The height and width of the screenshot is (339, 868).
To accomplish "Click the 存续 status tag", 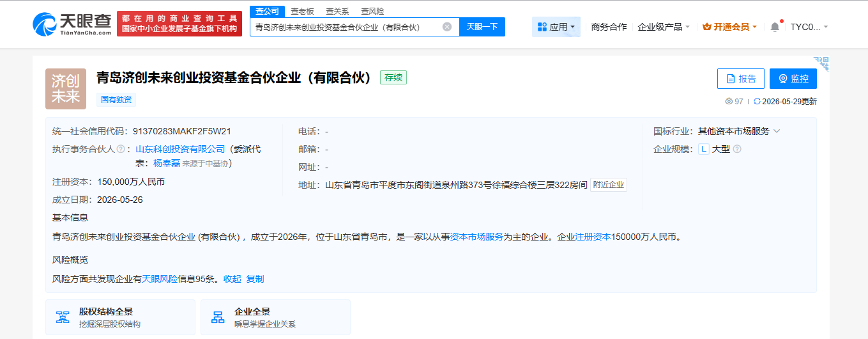I will (x=393, y=77).
